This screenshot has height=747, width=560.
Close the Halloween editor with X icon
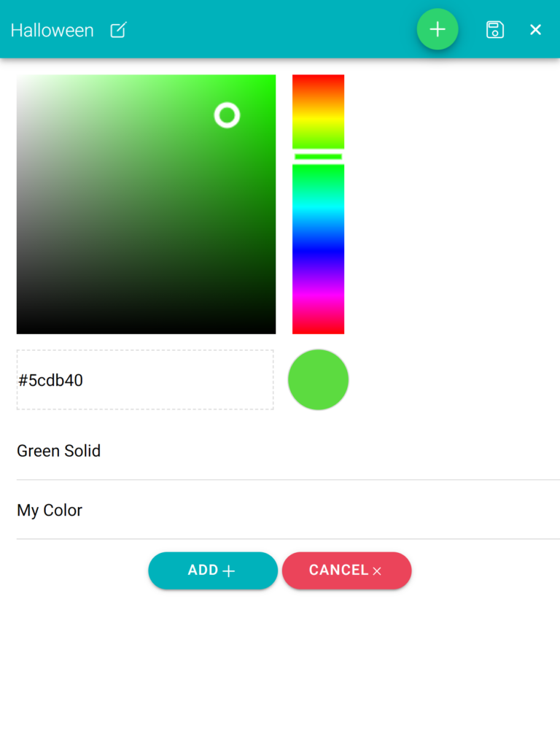[x=535, y=30]
